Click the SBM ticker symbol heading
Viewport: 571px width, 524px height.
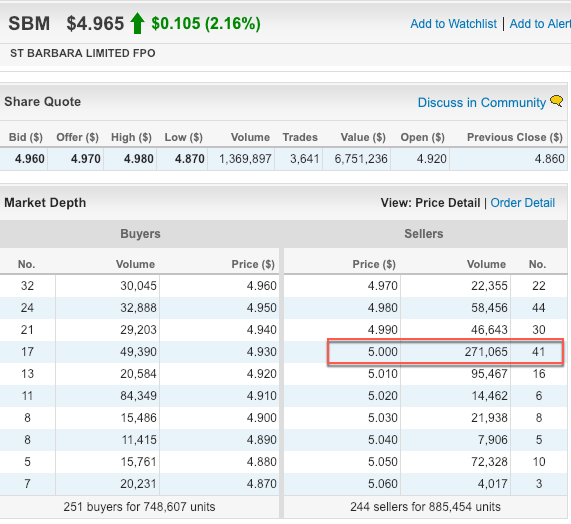(x=29, y=24)
